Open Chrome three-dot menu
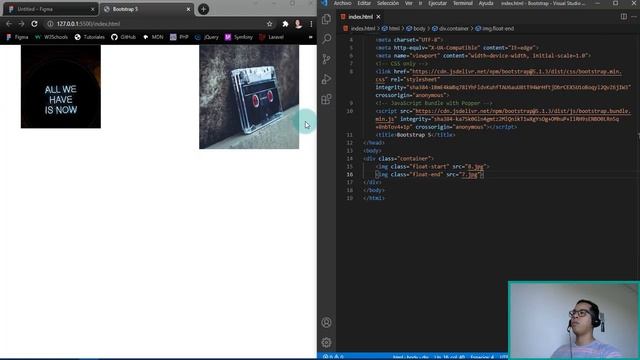Viewport: 640px width, 360px height. point(311,24)
